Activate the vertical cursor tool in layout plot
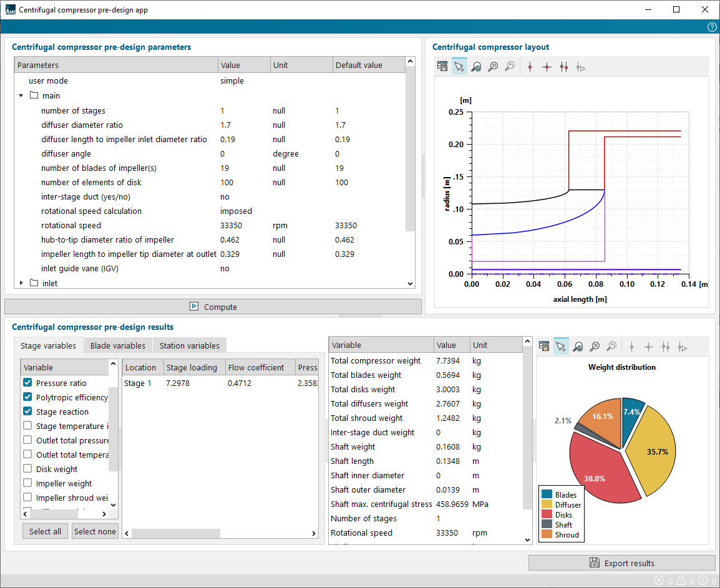 [530, 67]
